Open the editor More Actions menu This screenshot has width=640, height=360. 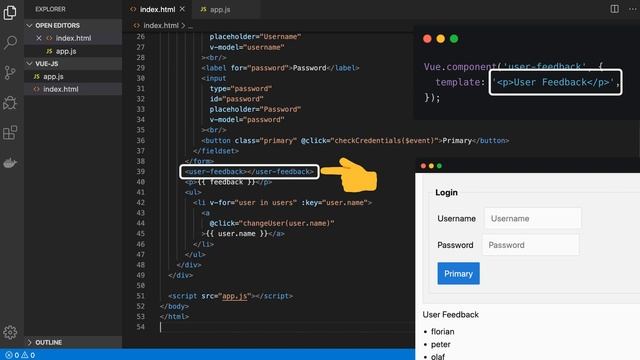(632, 9)
